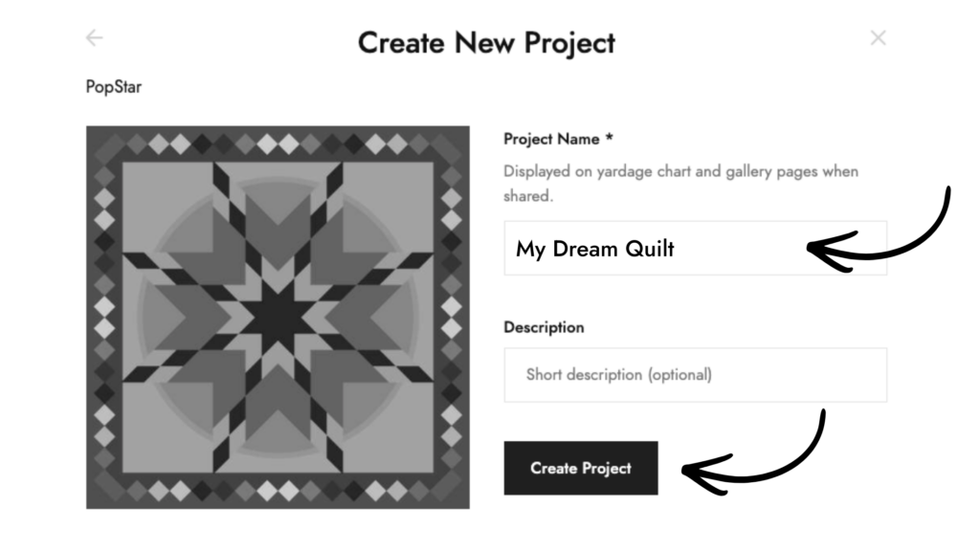
Task: Click the Create New Project heading
Action: (486, 42)
